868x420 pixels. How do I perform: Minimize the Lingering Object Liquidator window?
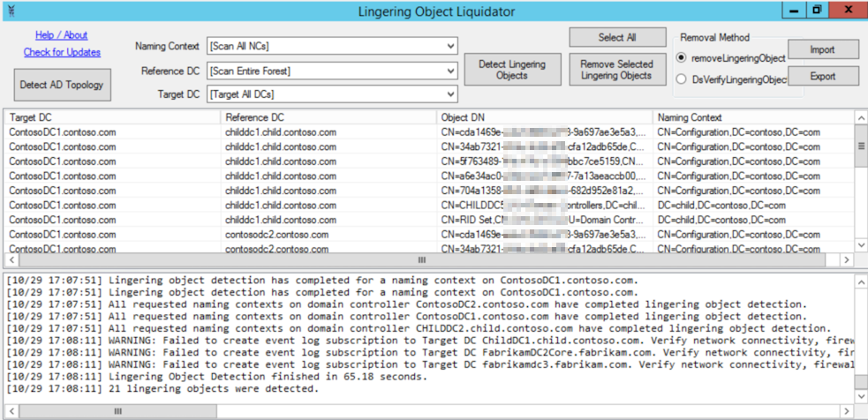(795, 11)
